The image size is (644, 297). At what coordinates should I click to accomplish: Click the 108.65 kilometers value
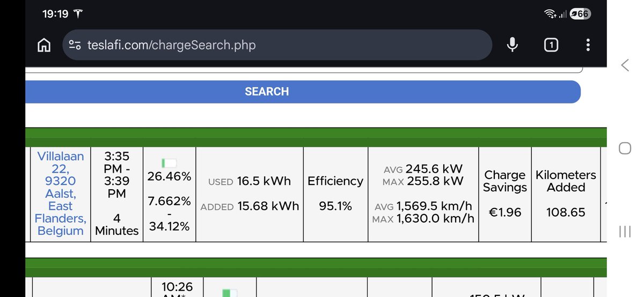566,212
